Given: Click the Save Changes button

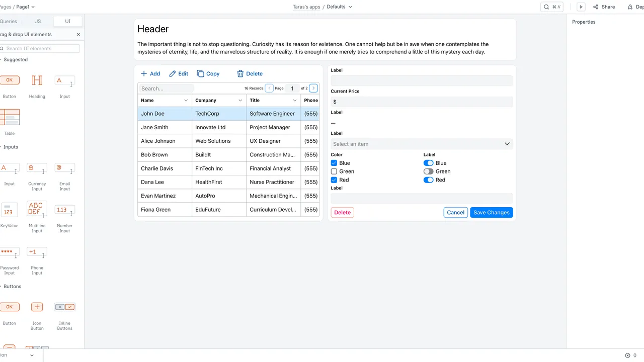Looking at the screenshot, I should point(492,213).
